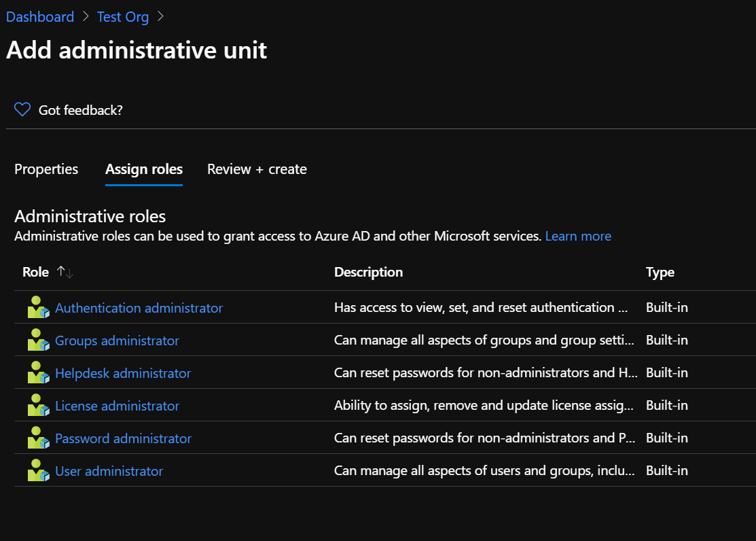
Task: Click the heart feedback icon
Action: (22, 109)
